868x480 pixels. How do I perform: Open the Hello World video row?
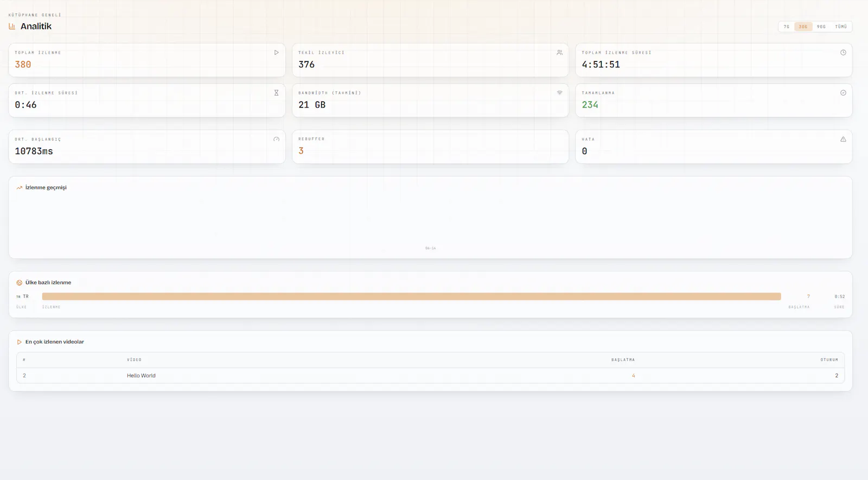tap(430, 376)
